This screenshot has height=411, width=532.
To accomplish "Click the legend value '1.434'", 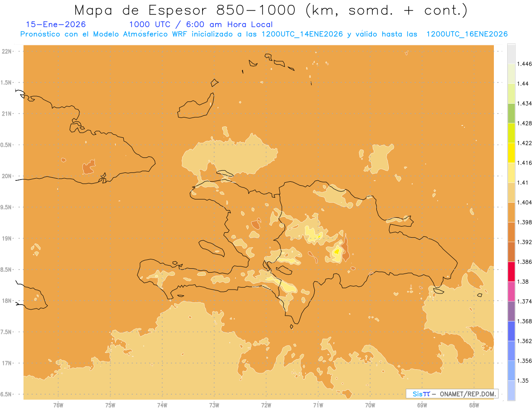I will coord(524,103).
